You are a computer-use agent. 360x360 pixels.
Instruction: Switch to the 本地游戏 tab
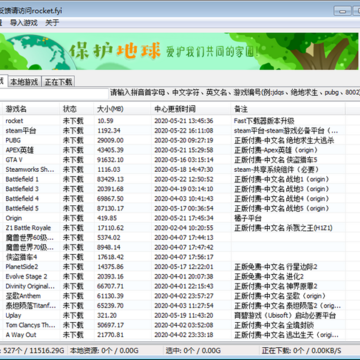pyautogui.click(x=24, y=82)
